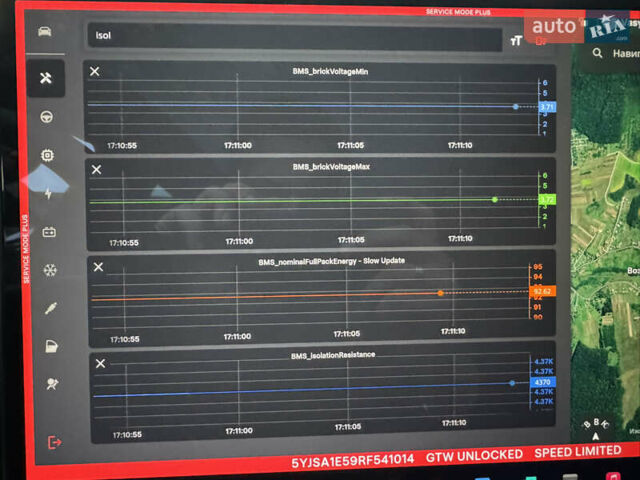Close the BMS_nominalFullPackEnergy graph
Image resolution: width=640 pixels, height=480 pixels.
click(x=98, y=266)
